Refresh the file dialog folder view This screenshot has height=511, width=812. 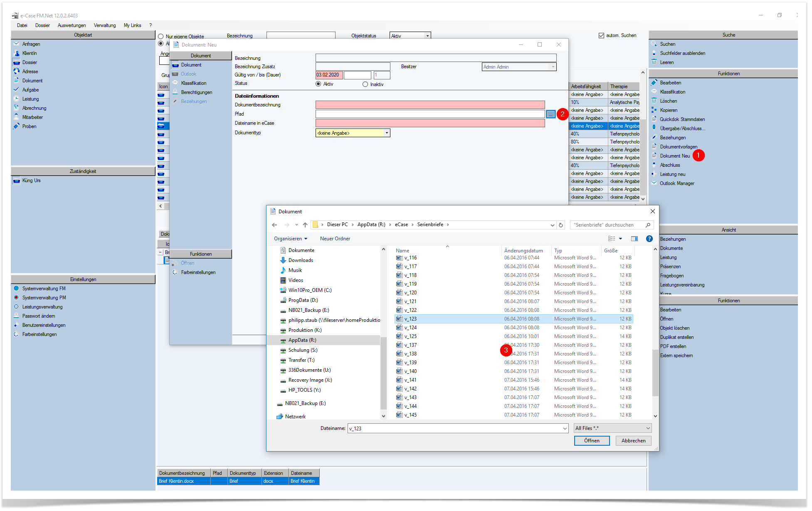pyautogui.click(x=561, y=225)
